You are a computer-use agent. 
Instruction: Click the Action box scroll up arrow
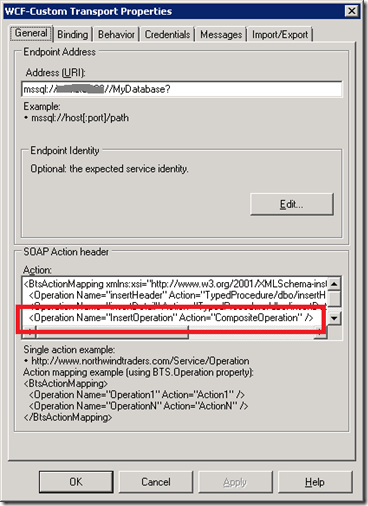coord(334,284)
